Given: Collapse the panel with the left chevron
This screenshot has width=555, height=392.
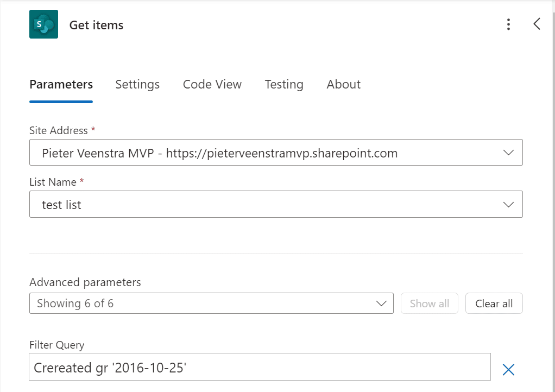Looking at the screenshot, I should tap(537, 24).
